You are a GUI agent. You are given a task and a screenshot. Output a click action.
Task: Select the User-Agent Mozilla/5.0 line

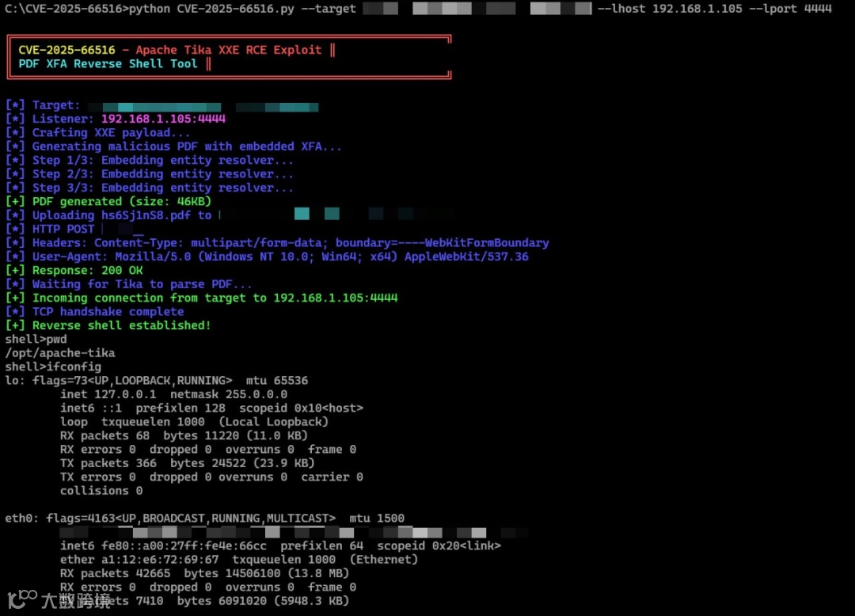[x=267, y=257]
